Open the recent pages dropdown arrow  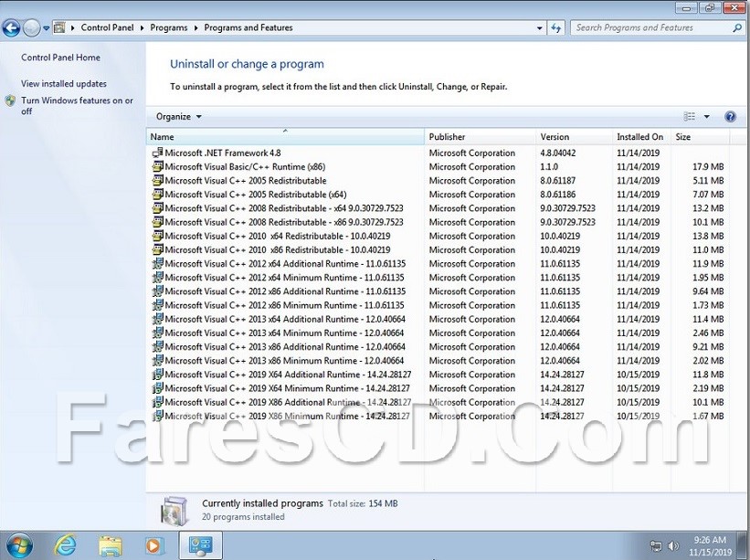click(x=46, y=28)
